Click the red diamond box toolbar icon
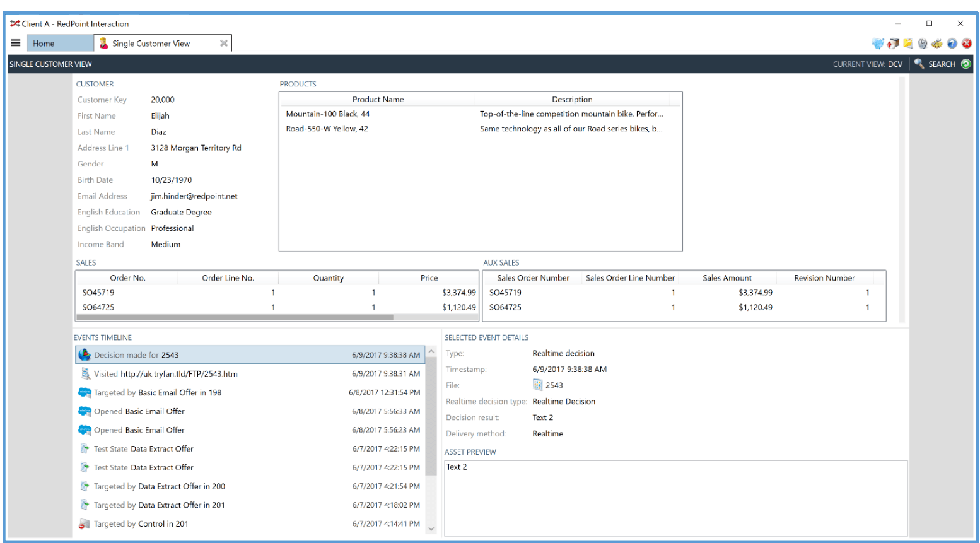The width and height of the screenshot is (980, 543). pos(893,44)
